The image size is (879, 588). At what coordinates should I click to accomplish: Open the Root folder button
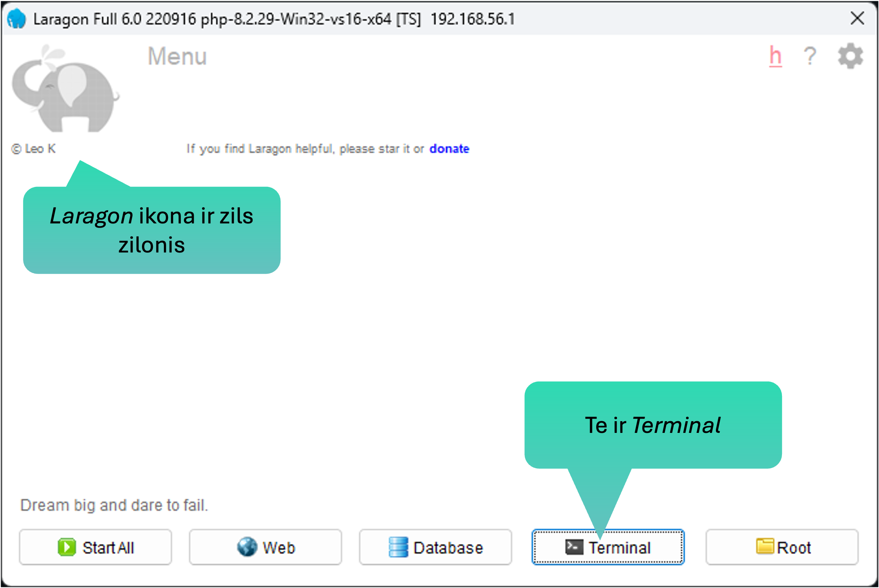point(782,547)
